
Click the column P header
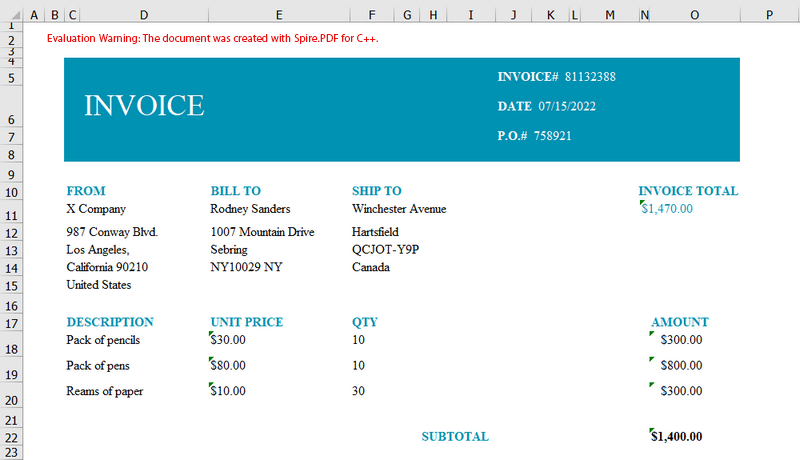pos(769,15)
